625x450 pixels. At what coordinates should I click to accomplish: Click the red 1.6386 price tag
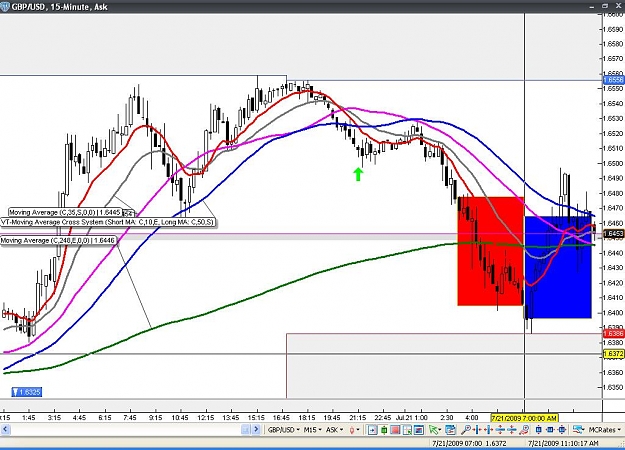coord(613,334)
